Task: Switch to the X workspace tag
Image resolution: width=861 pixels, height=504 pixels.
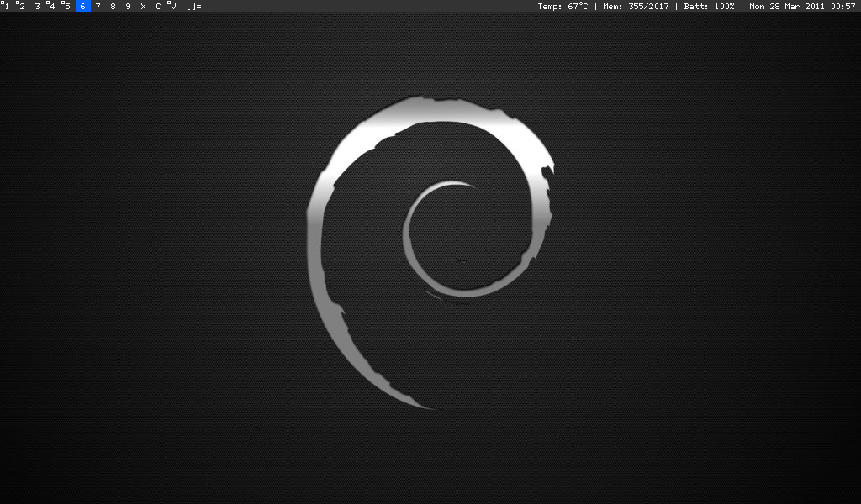Action: coord(143,6)
